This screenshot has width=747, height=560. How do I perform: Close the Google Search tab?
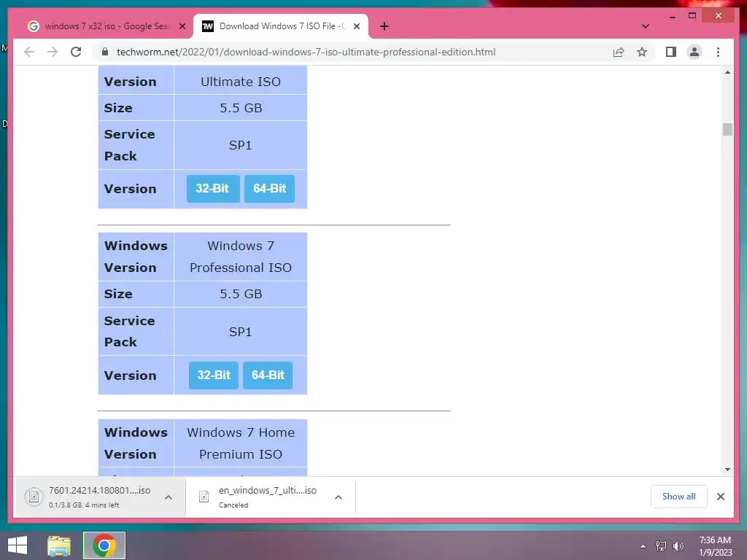point(182,26)
